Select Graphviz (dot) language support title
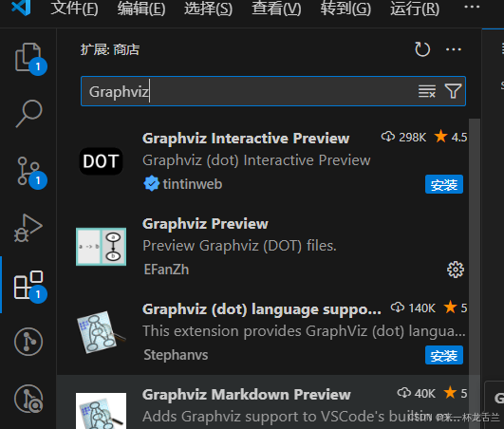Screen dimensions: 504x429 coord(262,309)
